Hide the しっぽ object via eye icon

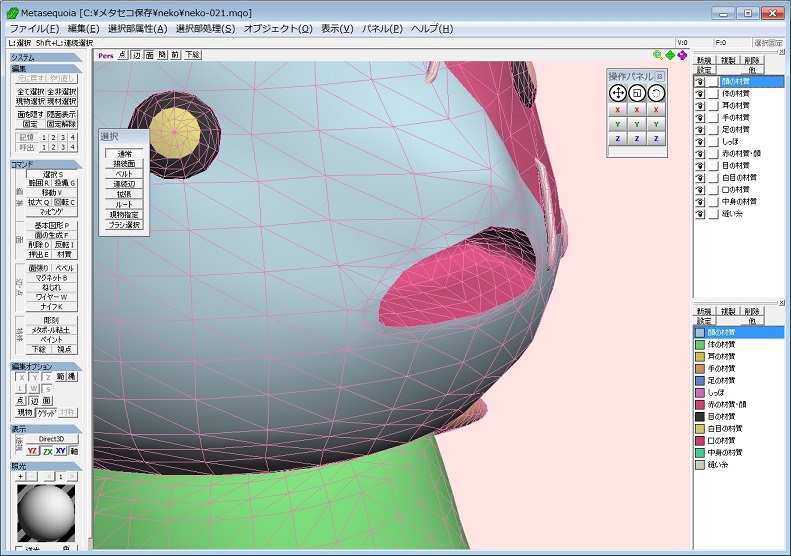tap(700, 141)
